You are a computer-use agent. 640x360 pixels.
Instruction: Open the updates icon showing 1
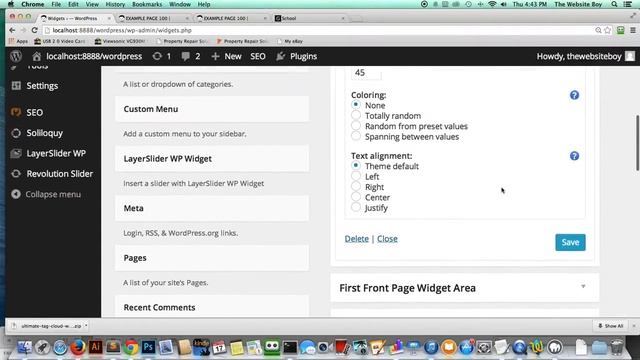[157, 56]
